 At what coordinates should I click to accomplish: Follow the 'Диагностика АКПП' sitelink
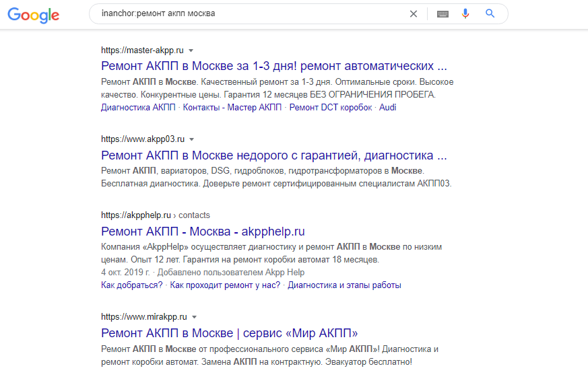click(138, 108)
